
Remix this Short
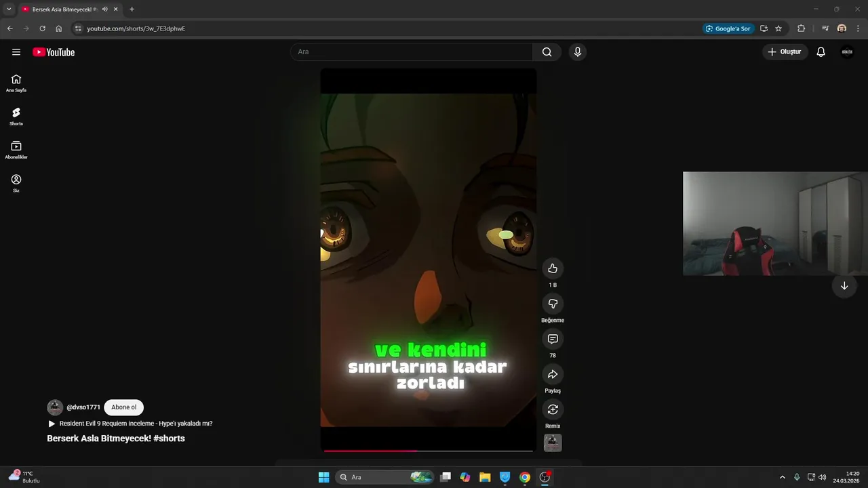click(553, 409)
